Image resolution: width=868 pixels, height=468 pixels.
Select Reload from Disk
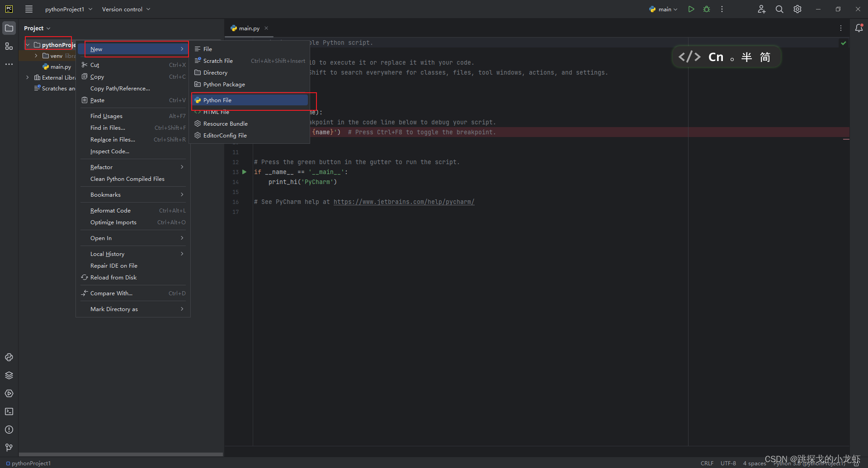point(133,277)
